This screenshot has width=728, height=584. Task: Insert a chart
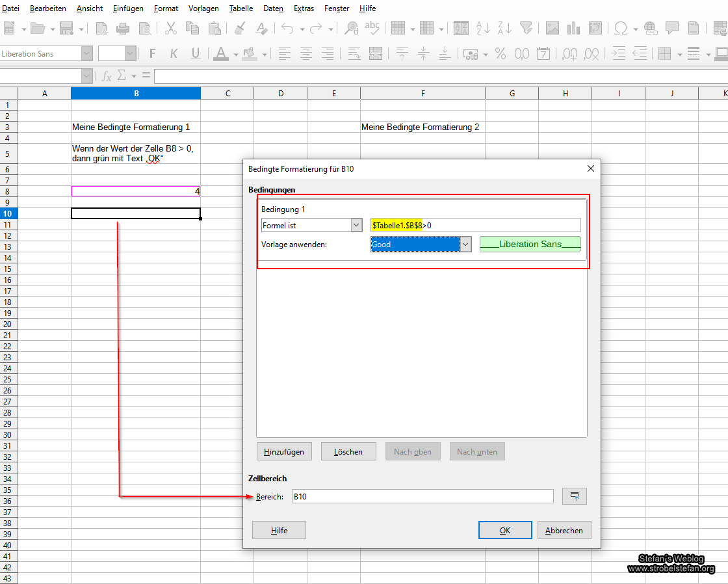click(574, 29)
